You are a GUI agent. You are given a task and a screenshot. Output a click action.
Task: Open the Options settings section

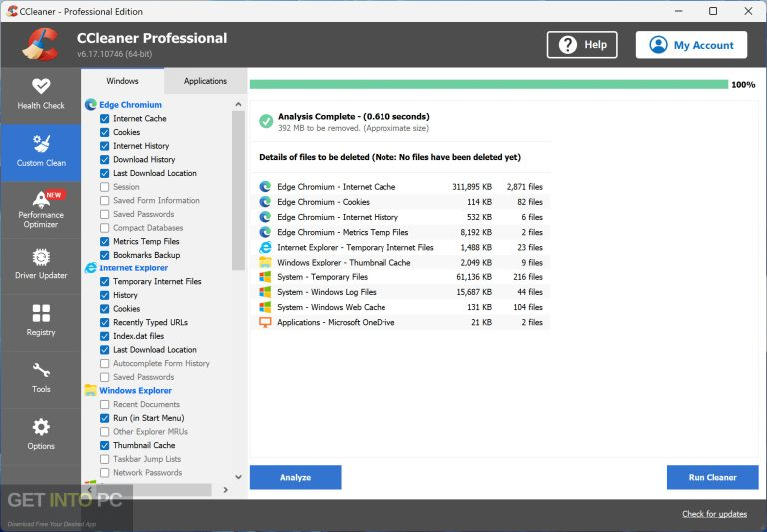(x=41, y=436)
